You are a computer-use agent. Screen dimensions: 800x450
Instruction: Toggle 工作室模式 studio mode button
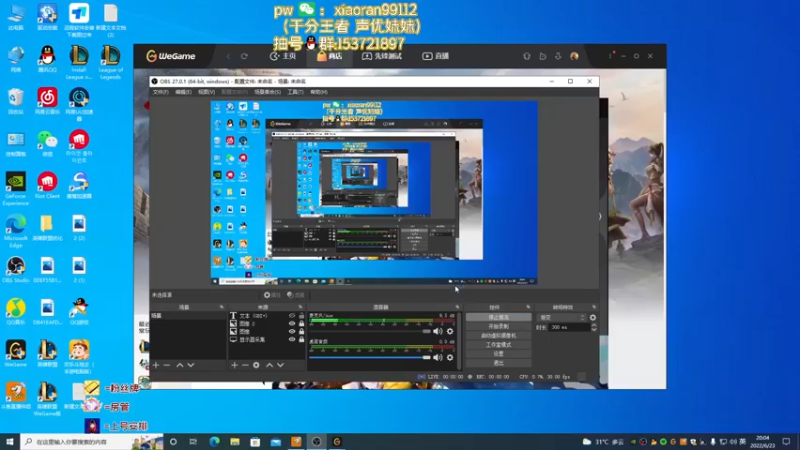tap(498, 345)
